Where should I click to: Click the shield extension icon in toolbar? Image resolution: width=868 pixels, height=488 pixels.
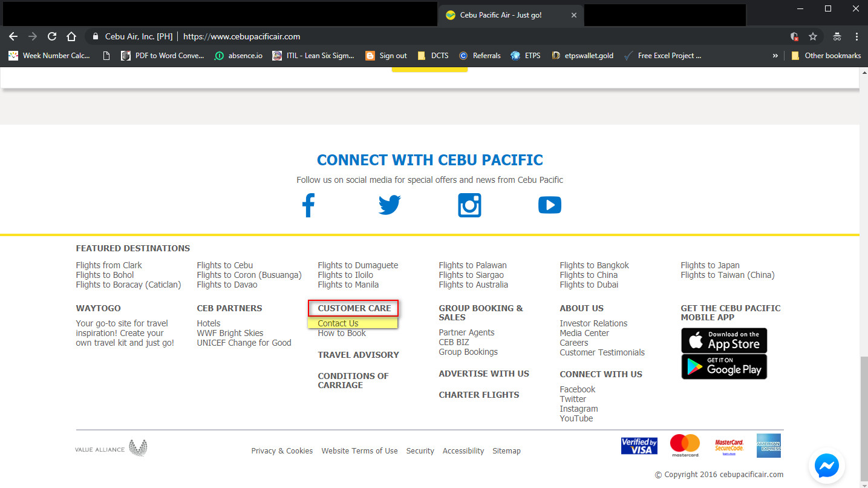(x=794, y=36)
